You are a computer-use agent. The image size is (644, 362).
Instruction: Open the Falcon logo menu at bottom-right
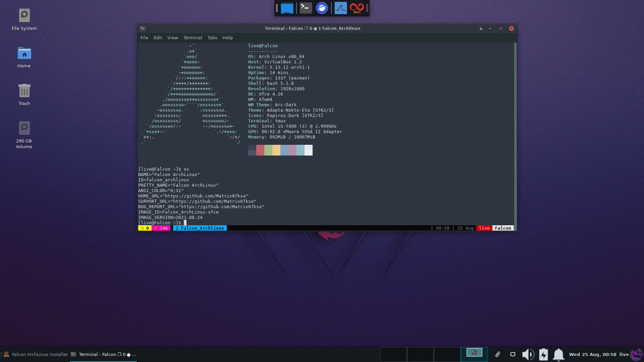coord(636,354)
